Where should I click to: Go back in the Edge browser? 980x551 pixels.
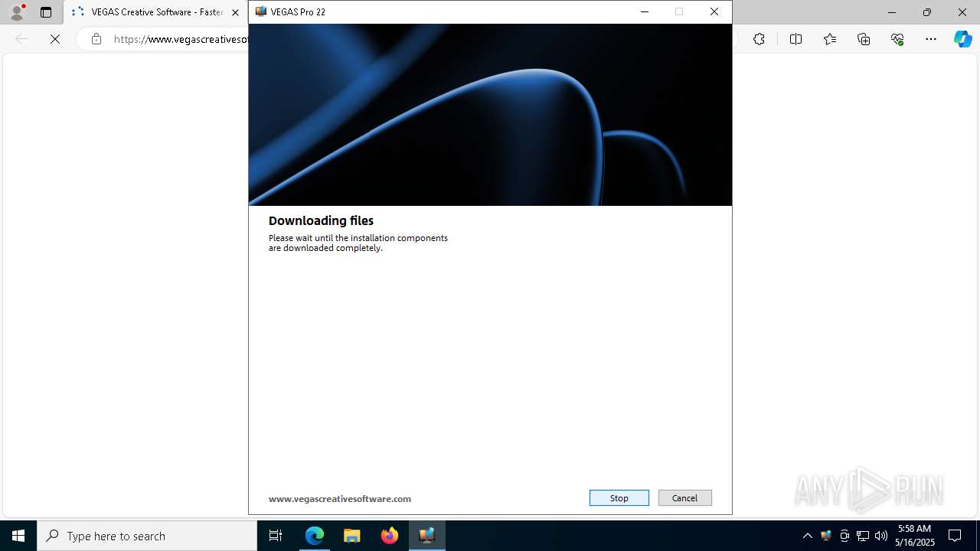pyautogui.click(x=21, y=39)
